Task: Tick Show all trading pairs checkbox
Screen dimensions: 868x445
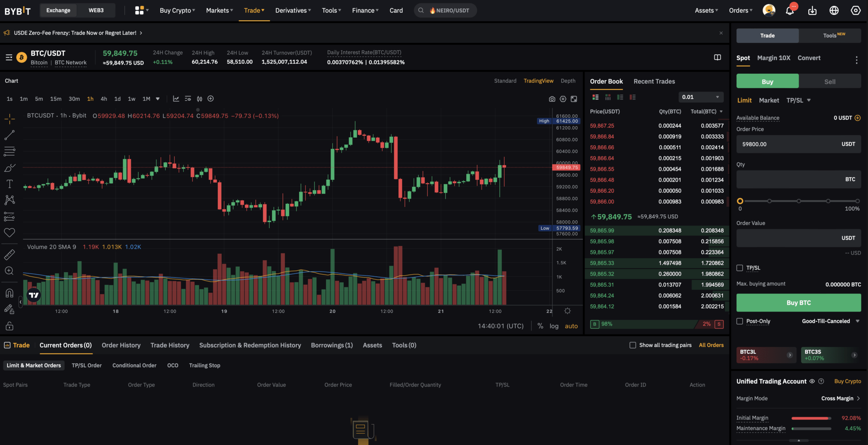Action: coord(633,345)
